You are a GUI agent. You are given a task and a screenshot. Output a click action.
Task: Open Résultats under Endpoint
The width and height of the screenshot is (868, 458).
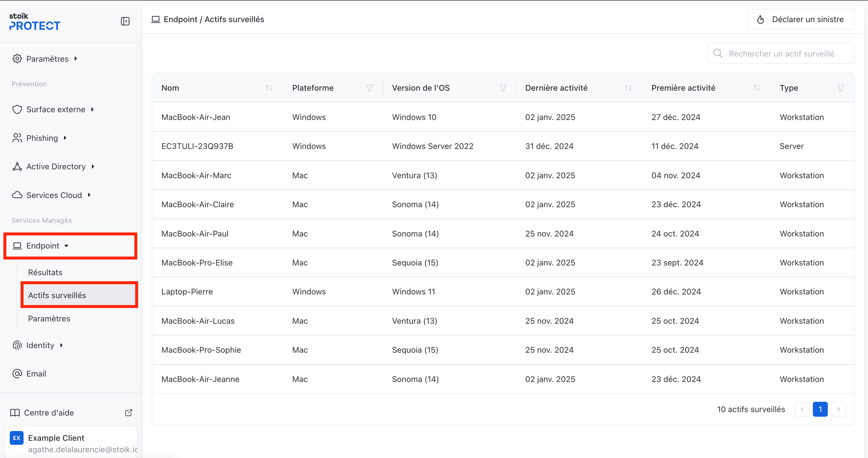45,272
